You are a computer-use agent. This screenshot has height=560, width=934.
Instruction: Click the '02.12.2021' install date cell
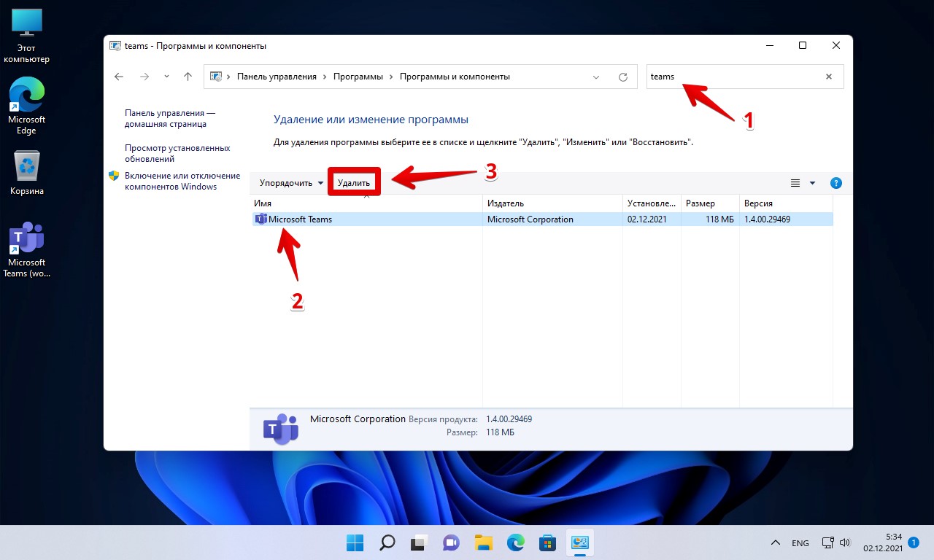647,219
